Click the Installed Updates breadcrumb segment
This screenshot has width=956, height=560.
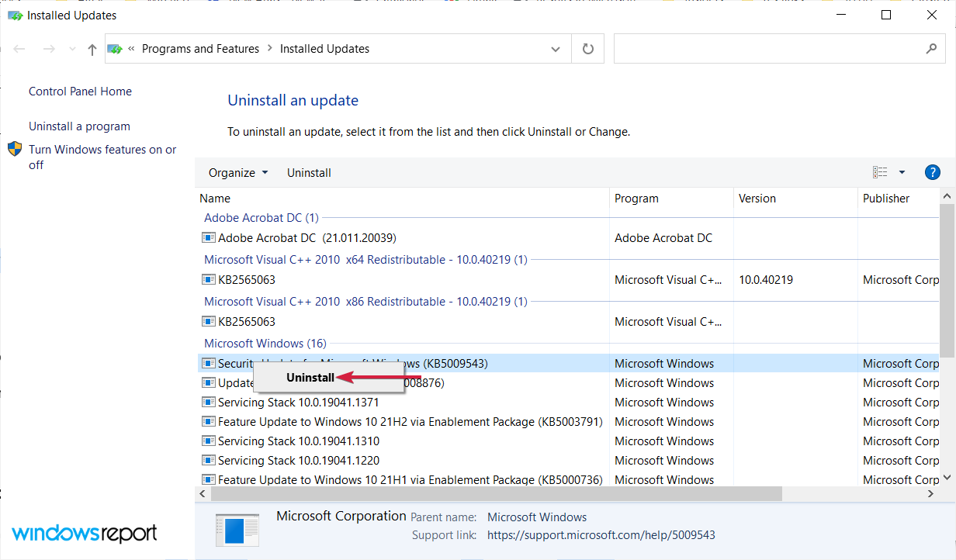click(x=324, y=48)
